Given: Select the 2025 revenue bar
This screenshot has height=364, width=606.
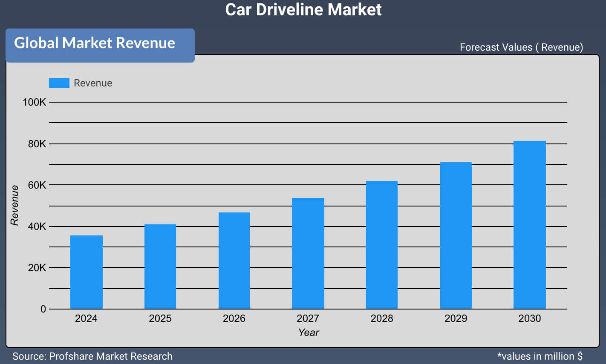Looking at the screenshot, I should point(160,267).
